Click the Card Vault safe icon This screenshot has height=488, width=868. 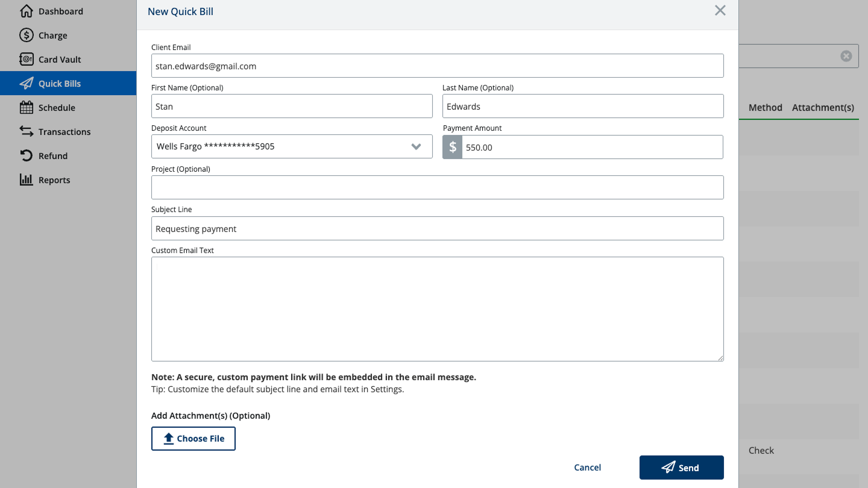coord(27,59)
